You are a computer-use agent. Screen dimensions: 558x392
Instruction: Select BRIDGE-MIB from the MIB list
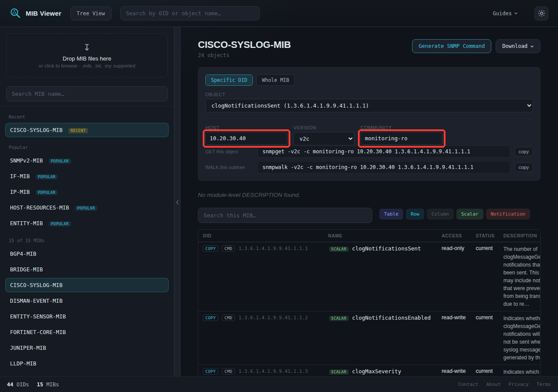click(x=87, y=270)
